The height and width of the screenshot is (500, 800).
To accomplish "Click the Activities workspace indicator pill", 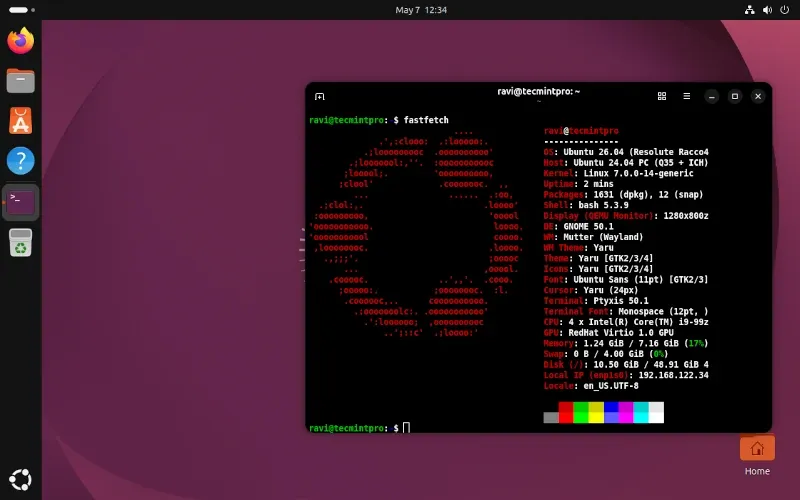I will (x=22, y=10).
